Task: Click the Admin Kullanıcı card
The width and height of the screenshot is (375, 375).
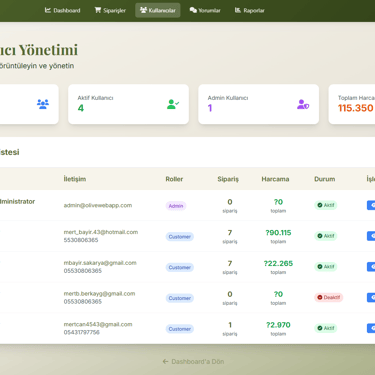Action: pos(258,104)
